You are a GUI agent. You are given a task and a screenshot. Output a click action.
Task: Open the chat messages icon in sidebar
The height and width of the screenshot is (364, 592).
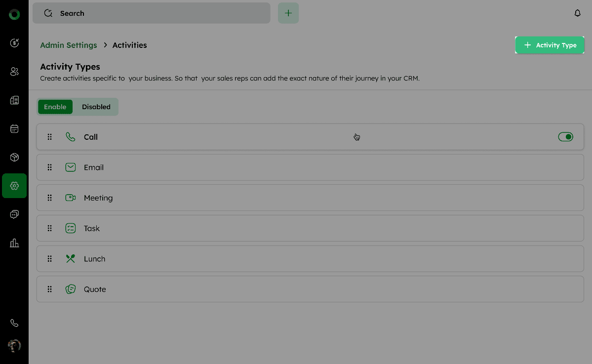click(14, 214)
